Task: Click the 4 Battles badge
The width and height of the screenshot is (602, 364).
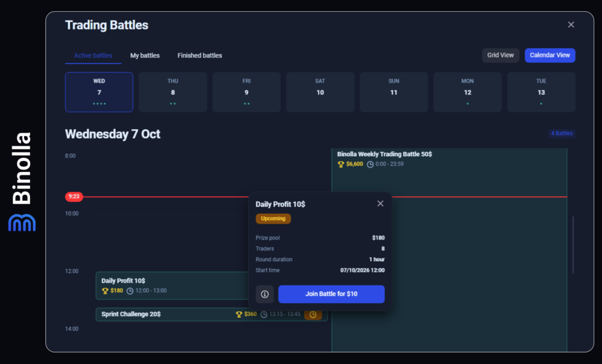Action: [x=561, y=133]
